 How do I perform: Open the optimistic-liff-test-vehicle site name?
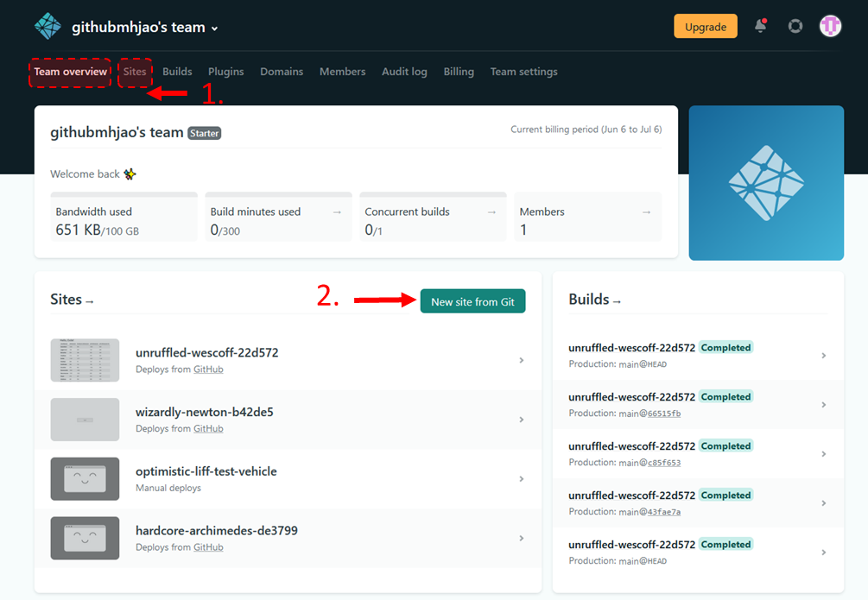tap(206, 471)
